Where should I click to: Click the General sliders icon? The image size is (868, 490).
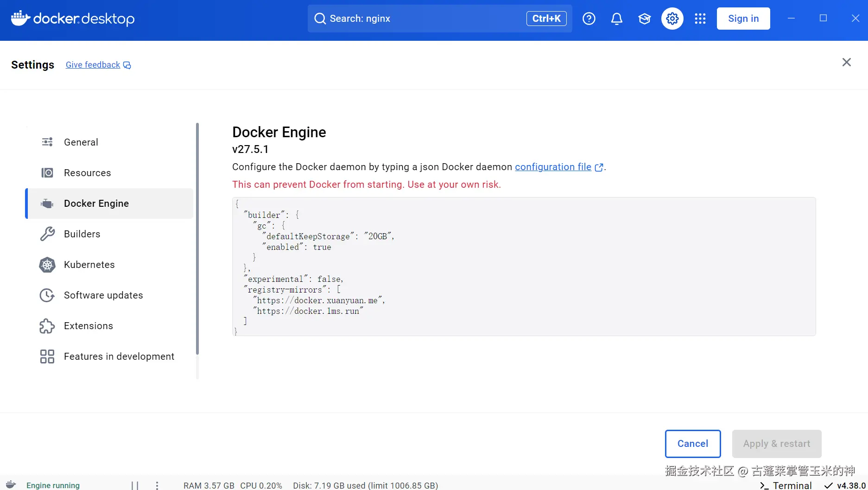coord(47,142)
